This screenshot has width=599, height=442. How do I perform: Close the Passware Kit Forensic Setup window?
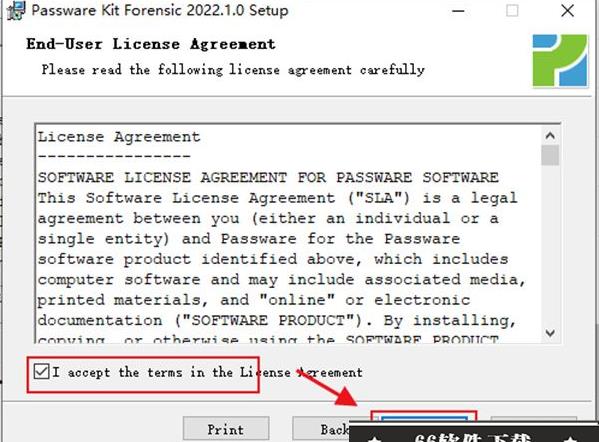(567, 11)
